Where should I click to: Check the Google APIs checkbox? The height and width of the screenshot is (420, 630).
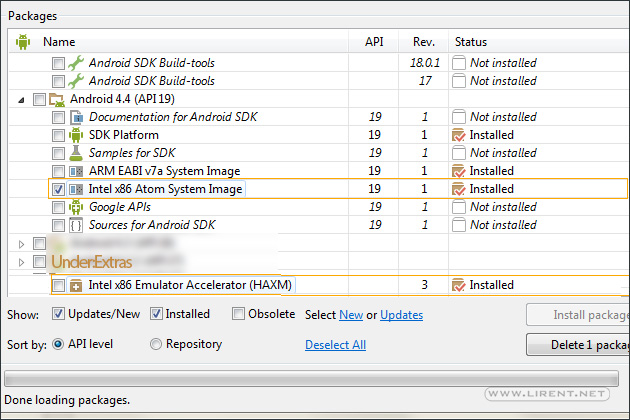[x=58, y=207]
